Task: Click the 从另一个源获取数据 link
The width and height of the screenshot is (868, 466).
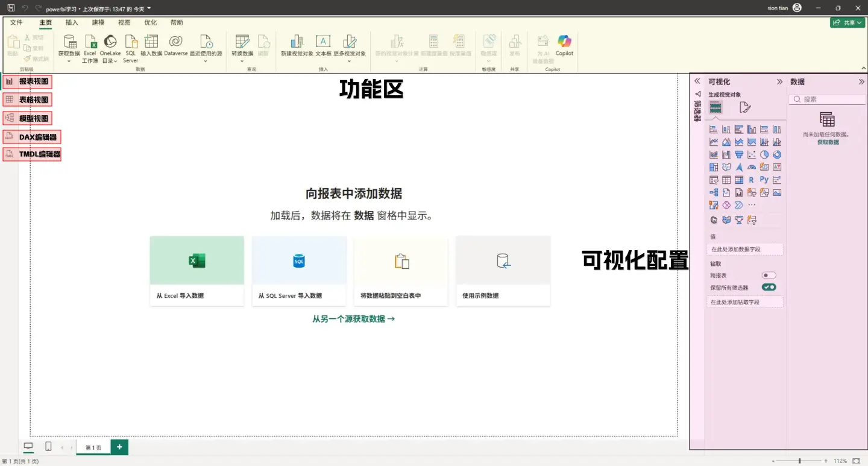Action: [x=354, y=319]
